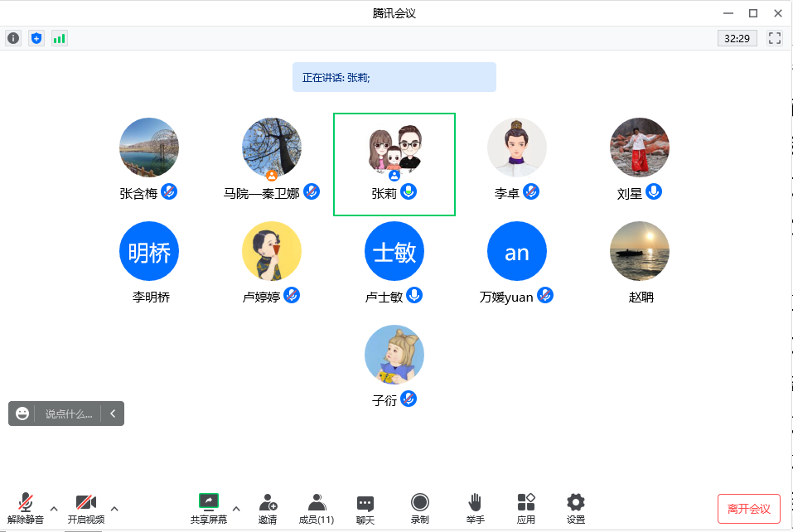The width and height of the screenshot is (793, 532).
Task: Open 成员(11) members list
Action: [317, 507]
